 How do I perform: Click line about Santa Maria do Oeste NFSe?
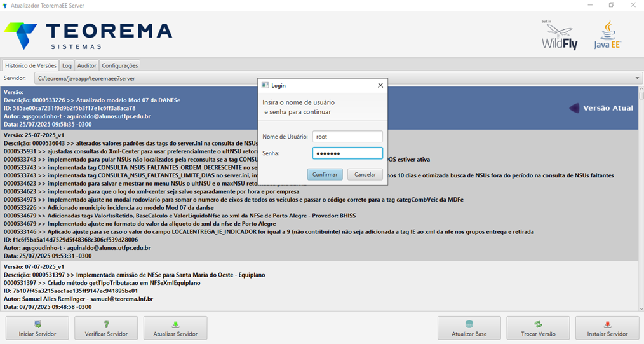[134, 275]
